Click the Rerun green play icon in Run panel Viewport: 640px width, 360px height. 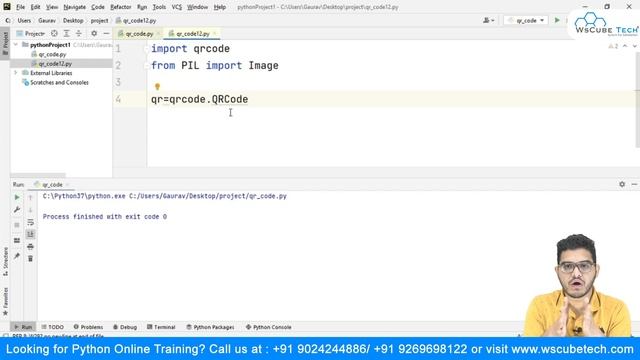(17, 198)
